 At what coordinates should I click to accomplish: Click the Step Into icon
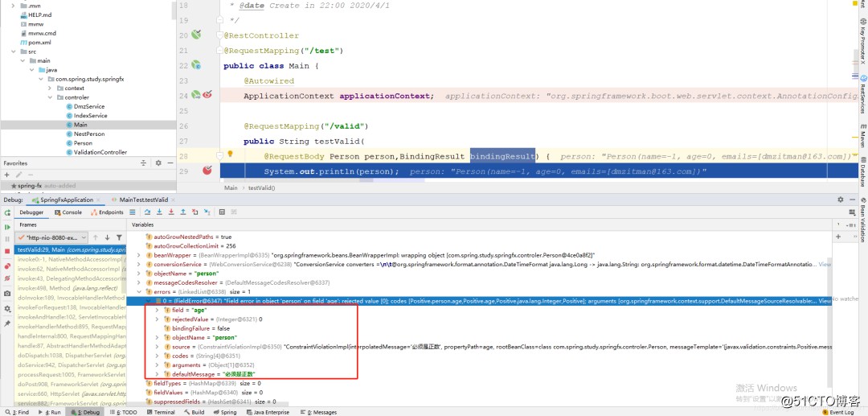tap(159, 212)
